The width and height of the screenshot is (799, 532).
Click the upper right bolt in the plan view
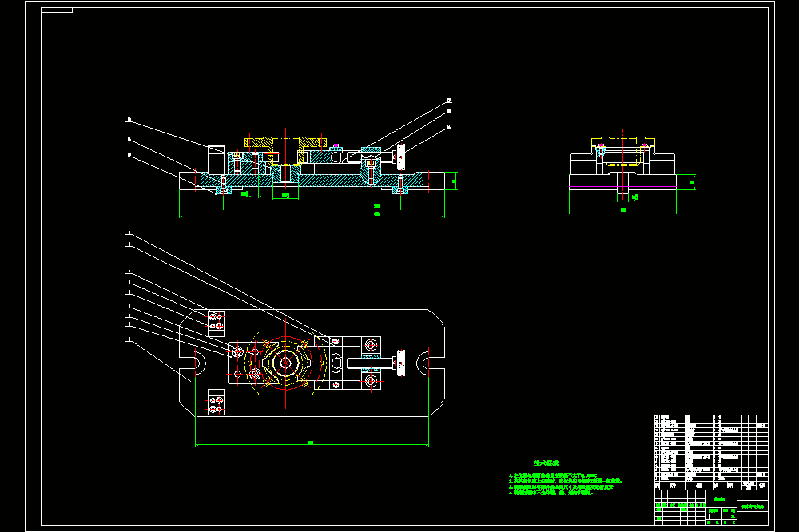tap(371, 345)
